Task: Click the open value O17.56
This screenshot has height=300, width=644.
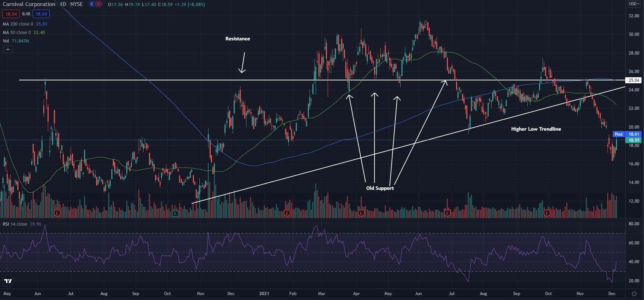Action: (x=115, y=5)
